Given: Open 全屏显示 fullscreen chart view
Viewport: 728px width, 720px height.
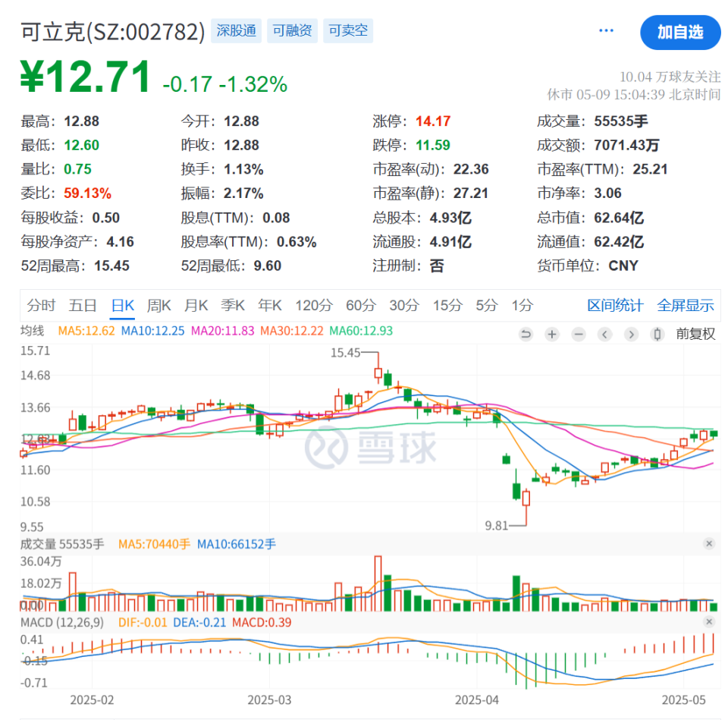Looking at the screenshot, I should click(686, 305).
